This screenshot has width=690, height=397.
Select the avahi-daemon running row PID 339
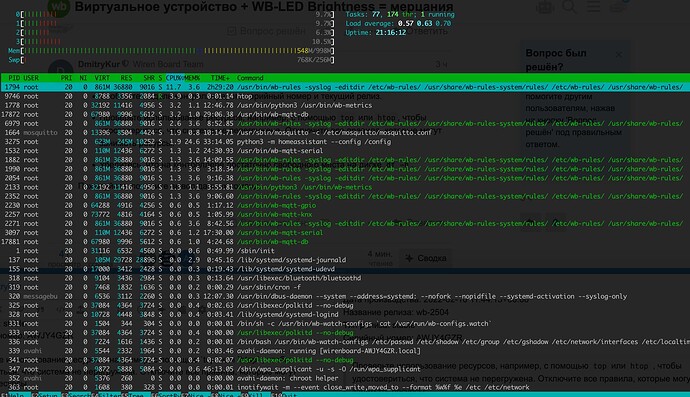[x=345, y=351]
